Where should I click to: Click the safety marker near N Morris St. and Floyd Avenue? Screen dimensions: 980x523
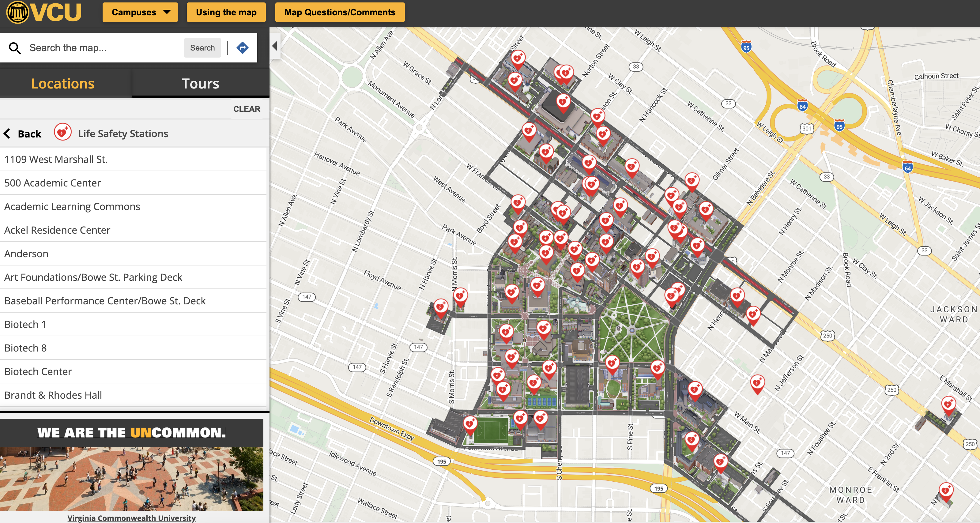[460, 297]
